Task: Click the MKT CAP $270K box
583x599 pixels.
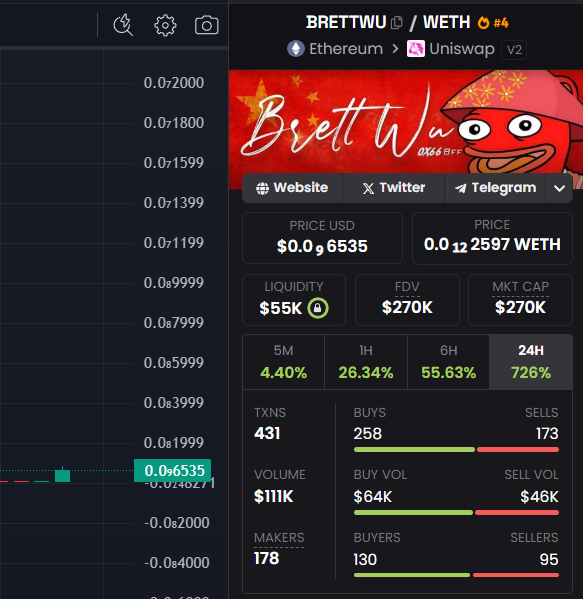Action: click(520, 300)
